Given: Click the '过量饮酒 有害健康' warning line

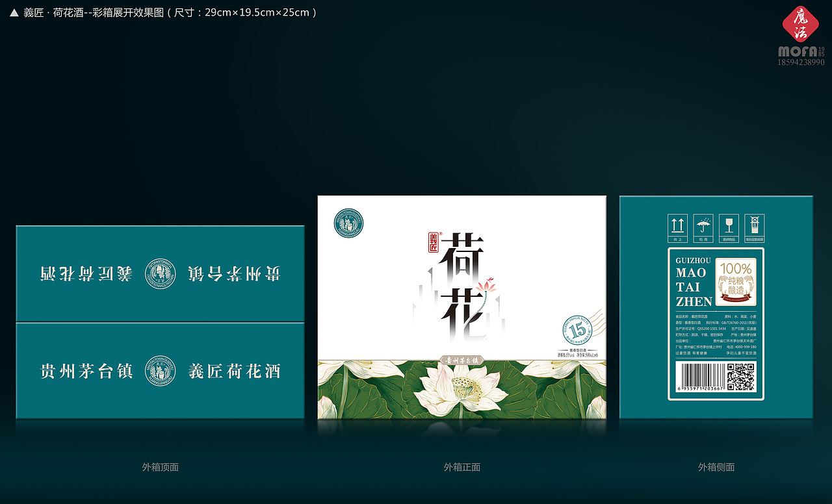Looking at the screenshot, I should [690, 353].
